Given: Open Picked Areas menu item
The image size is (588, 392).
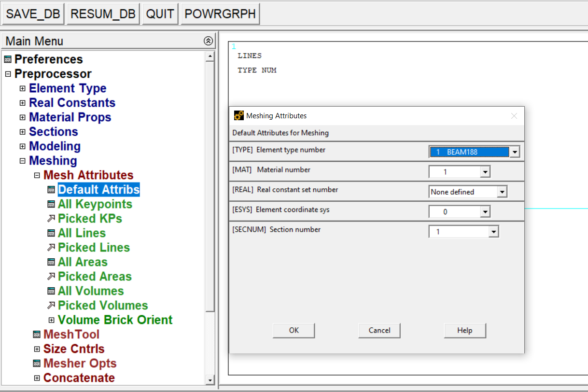Looking at the screenshot, I should tap(95, 277).
